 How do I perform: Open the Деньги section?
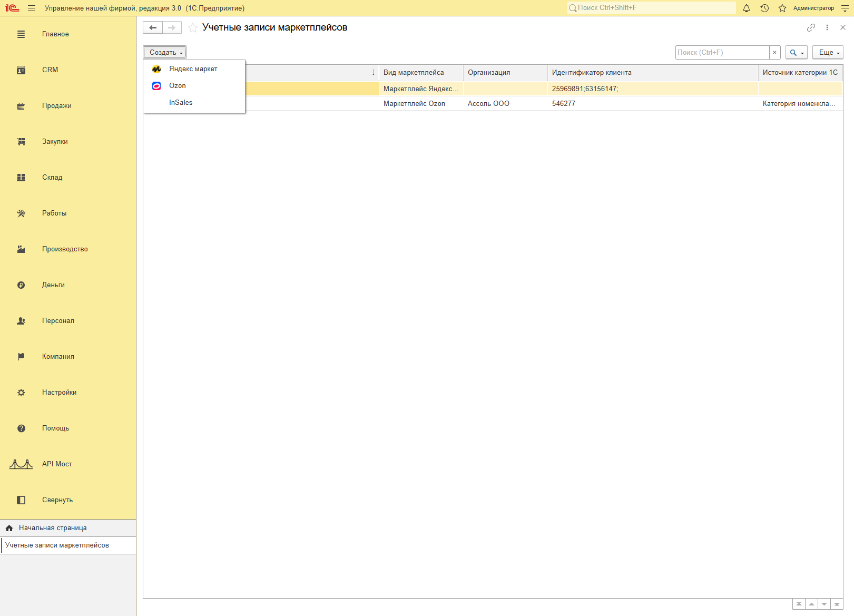68,285
